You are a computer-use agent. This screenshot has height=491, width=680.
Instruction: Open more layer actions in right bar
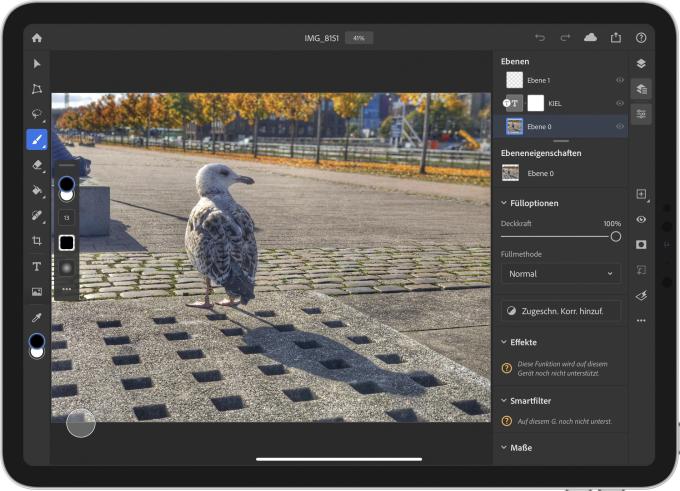[x=641, y=321]
